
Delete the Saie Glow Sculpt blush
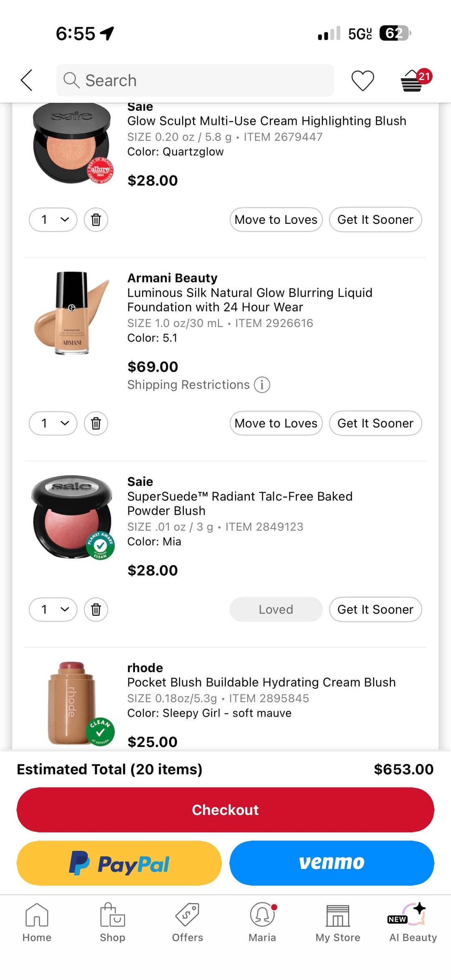tap(96, 220)
